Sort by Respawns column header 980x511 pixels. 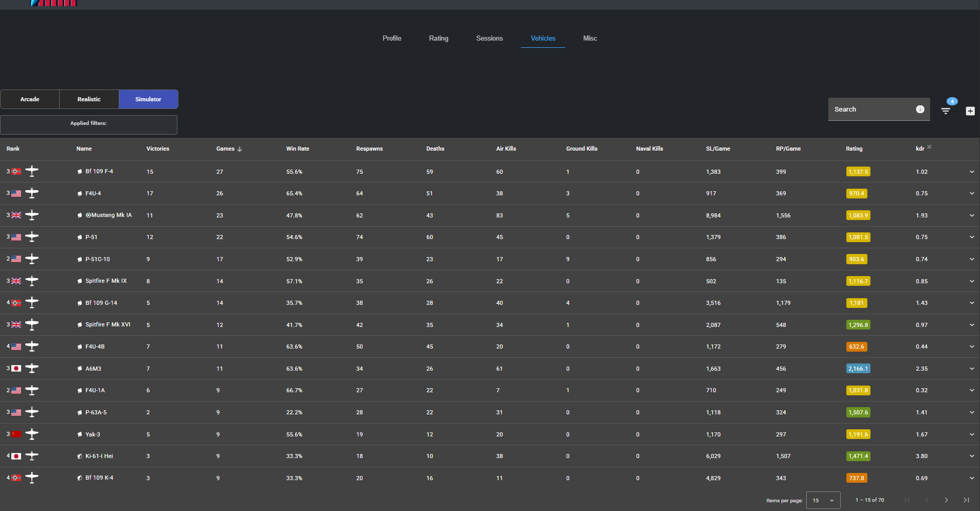[369, 149]
